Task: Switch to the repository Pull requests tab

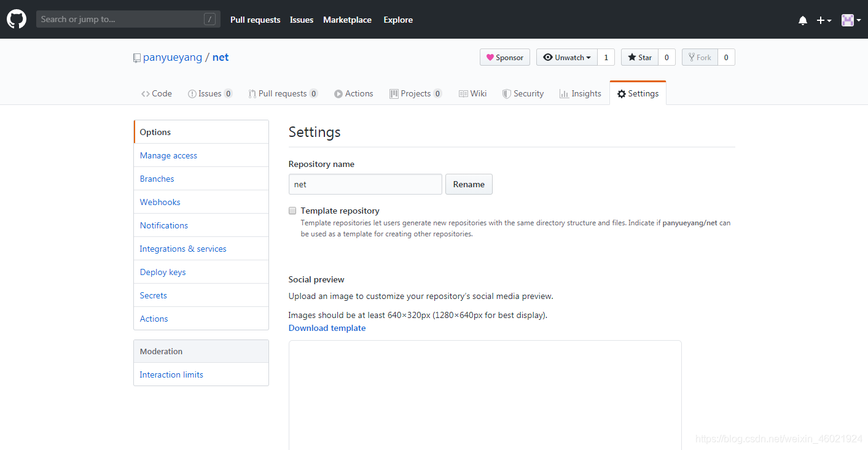Action: 283,93
